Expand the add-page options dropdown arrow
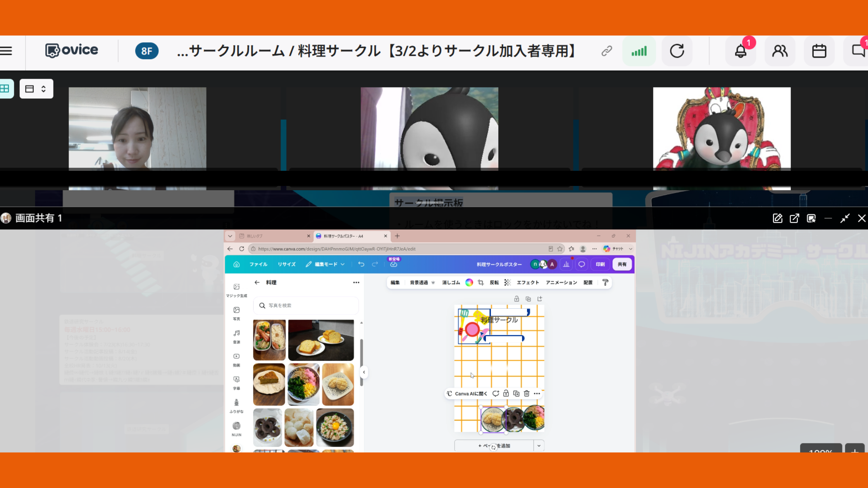This screenshot has width=868, height=488. tap(539, 446)
